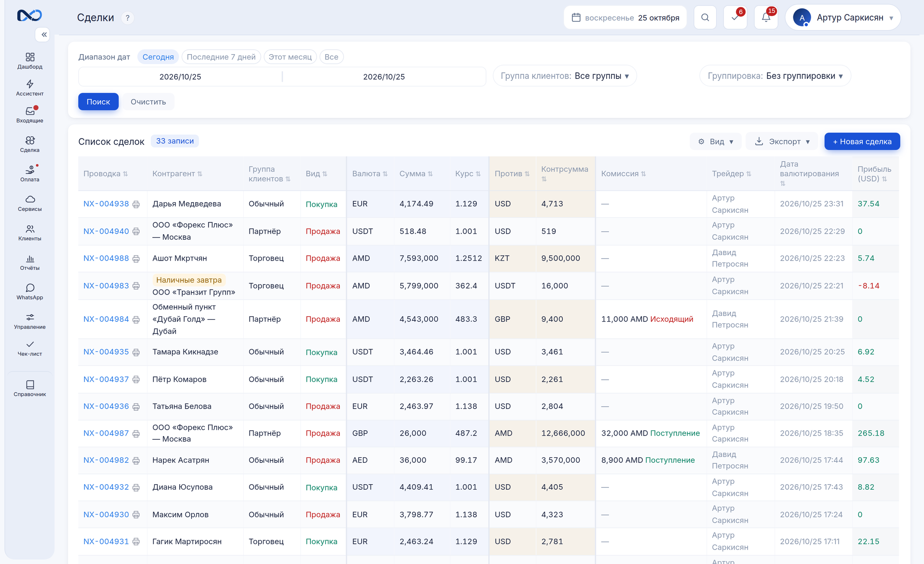Expand the "Группа клиентов" dropdown

[564, 76]
